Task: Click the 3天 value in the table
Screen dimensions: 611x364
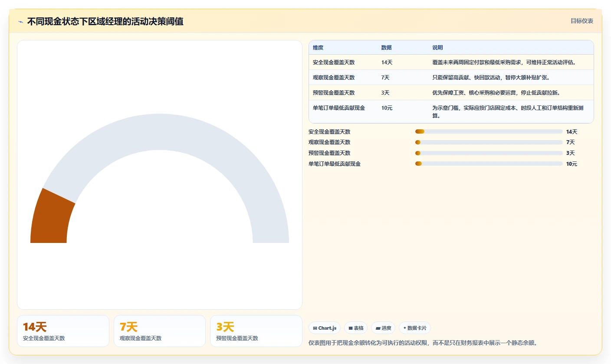Action: pyautogui.click(x=385, y=93)
